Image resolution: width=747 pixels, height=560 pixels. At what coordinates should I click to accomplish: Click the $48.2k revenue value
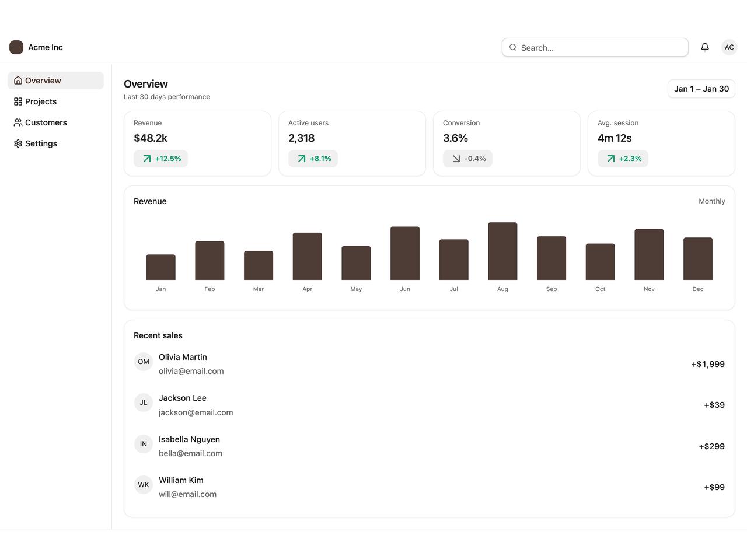tap(151, 138)
